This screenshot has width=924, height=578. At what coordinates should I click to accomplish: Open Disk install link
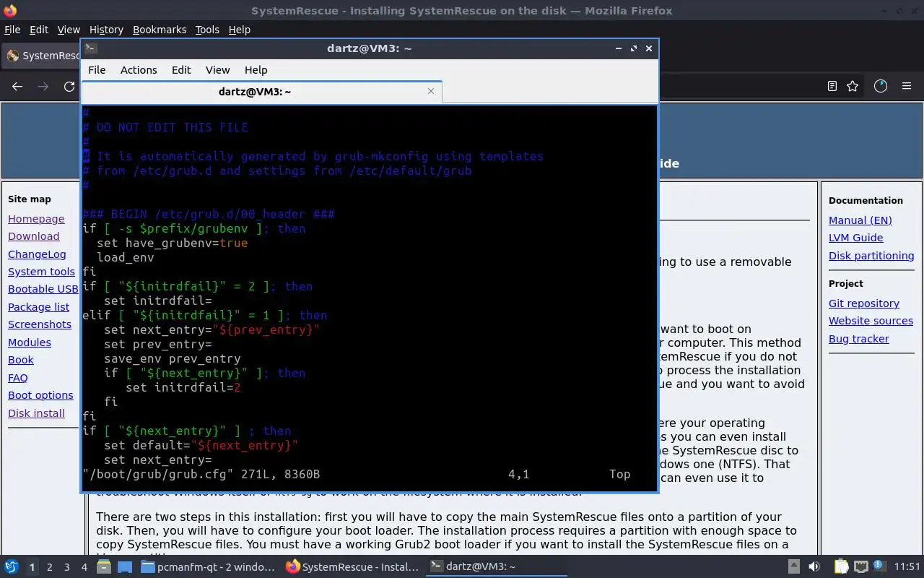pyautogui.click(x=36, y=413)
